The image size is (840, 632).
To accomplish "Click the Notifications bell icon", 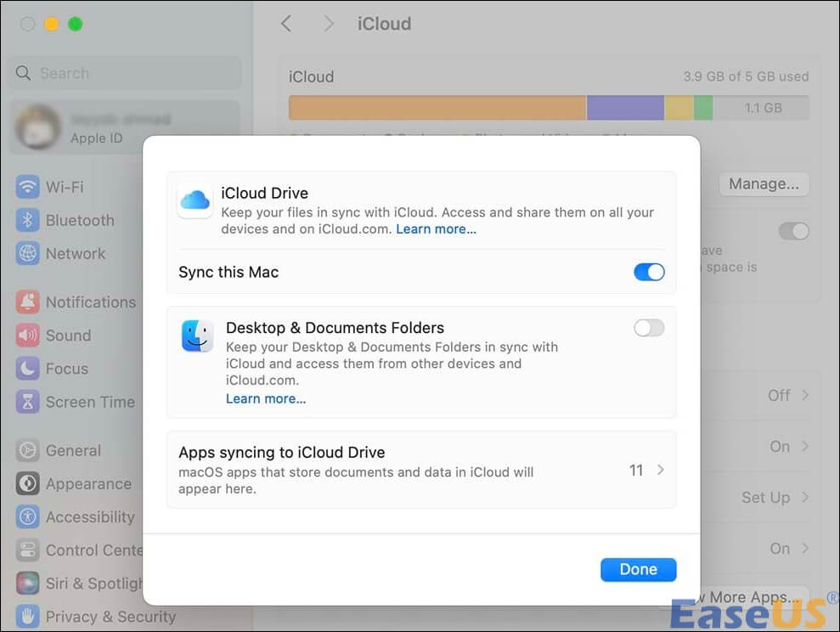I will point(28,302).
